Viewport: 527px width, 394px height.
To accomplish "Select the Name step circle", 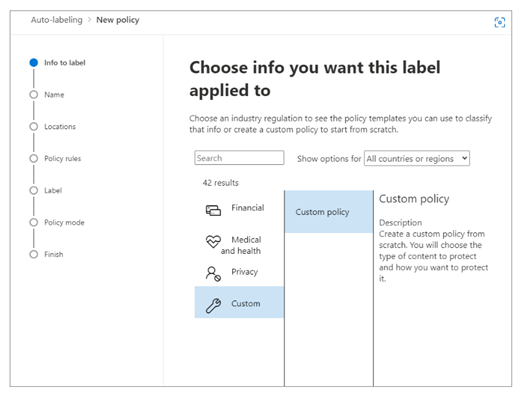I will coord(34,94).
